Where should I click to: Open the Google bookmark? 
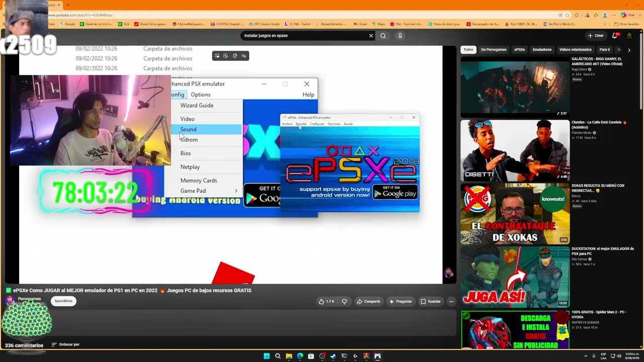tap(67, 24)
